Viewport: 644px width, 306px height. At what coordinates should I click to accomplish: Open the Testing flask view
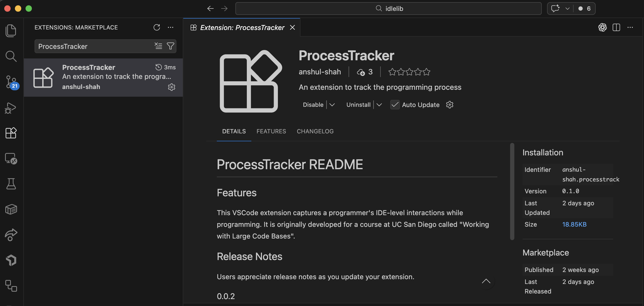11,184
